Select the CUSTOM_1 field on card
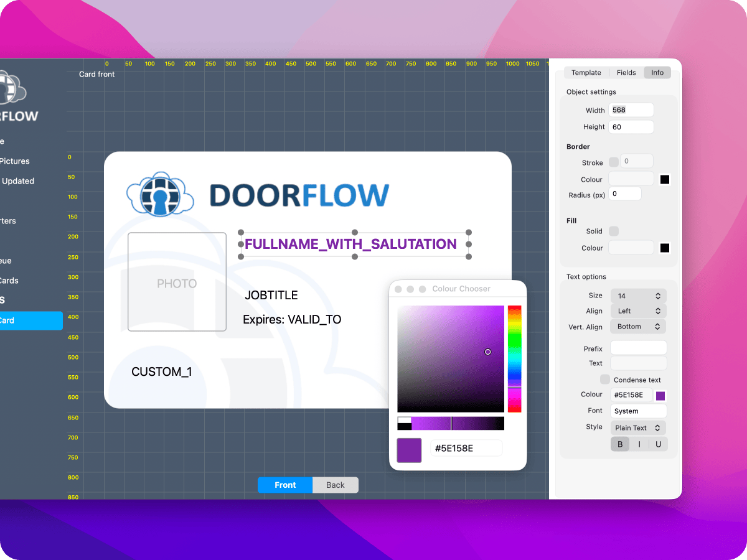Viewport: 747px width, 560px height. [162, 372]
